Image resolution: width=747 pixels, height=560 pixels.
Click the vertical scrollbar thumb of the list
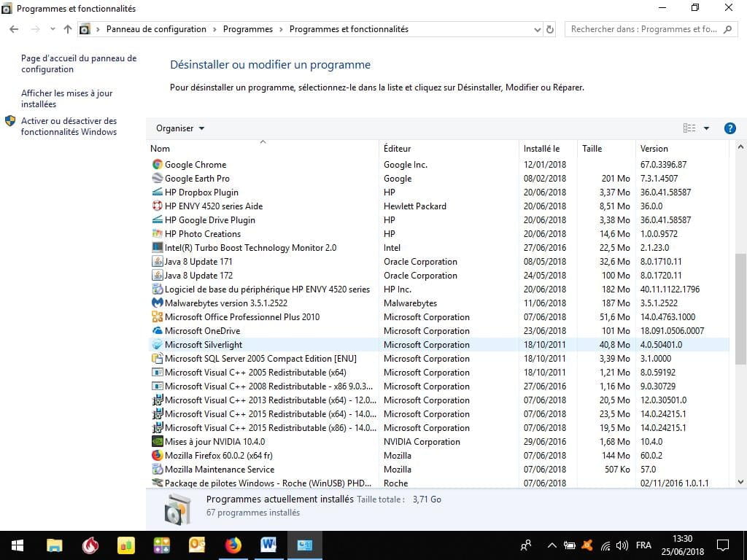tap(740, 309)
